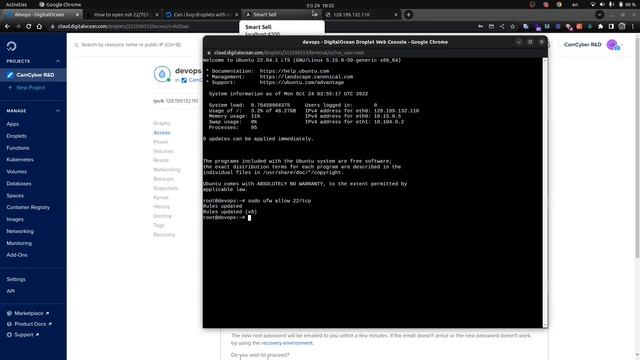This screenshot has width=640, height=360.
Task: Open the tab search dropdown arrow
Action: click(x=599, y=15)
